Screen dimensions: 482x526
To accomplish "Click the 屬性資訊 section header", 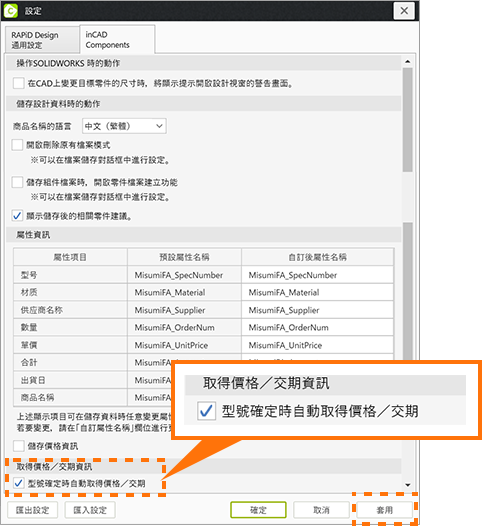I will pos(204,235).
